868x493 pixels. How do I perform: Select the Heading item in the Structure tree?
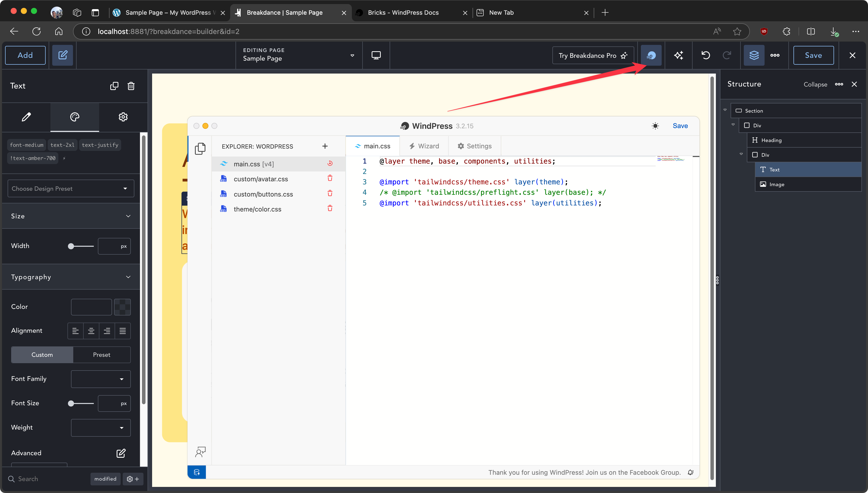pos(771,140)
